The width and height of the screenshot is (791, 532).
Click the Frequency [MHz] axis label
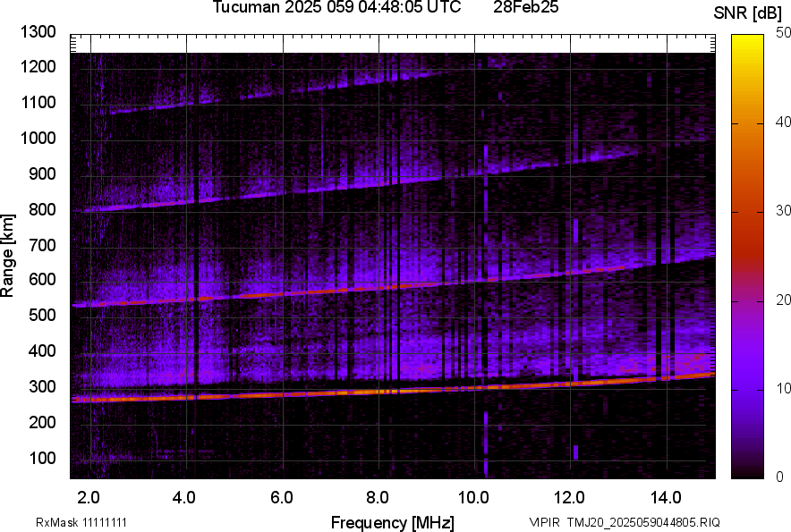[392, 522]
